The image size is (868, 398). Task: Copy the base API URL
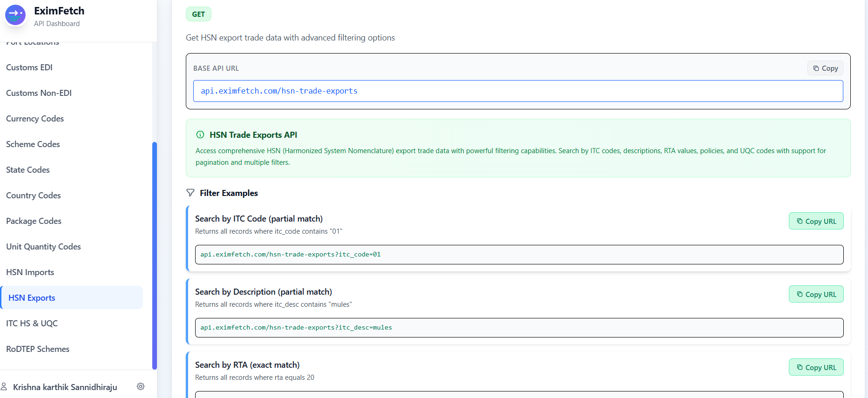point(825,68)
